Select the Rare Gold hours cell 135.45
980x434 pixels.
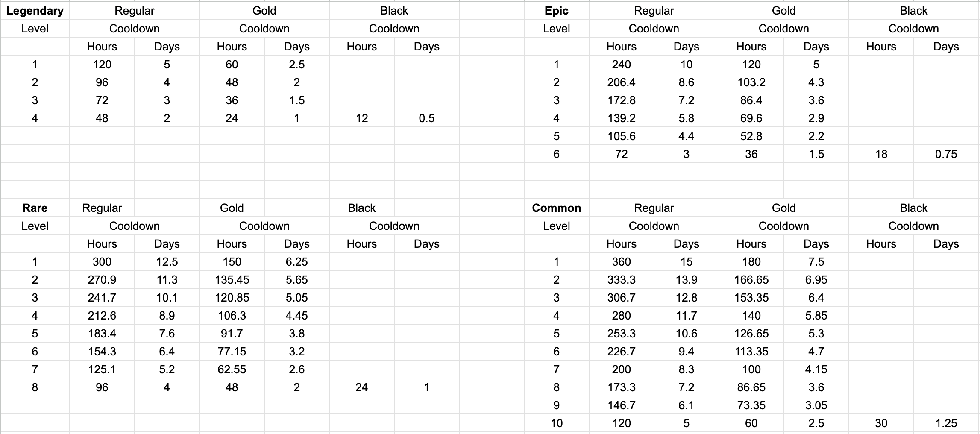pyautogui.click(x=232, y=280)
